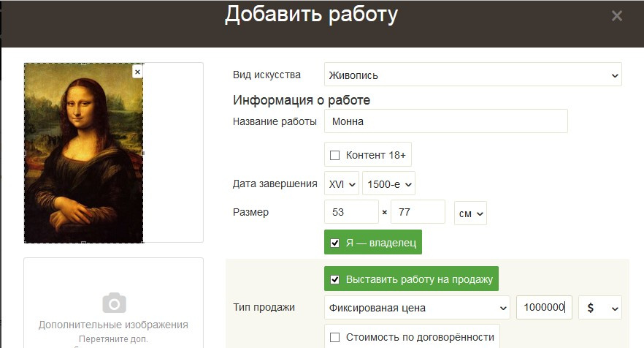Click the price field with 1000000
Image resolution: width=644 pixels, height=348 pixels.
pyautogui.click(x=544, y=308)
